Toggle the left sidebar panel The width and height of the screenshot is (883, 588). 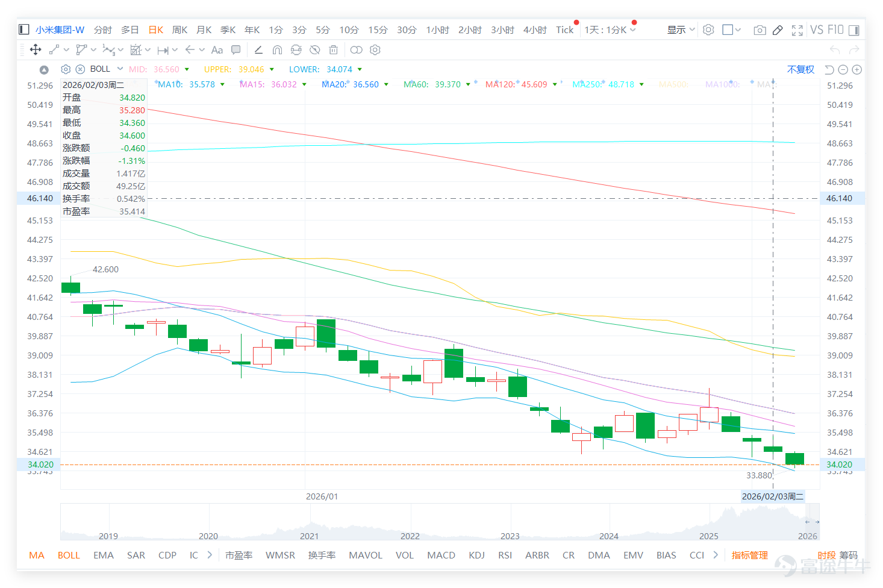[x=24, y=30]
